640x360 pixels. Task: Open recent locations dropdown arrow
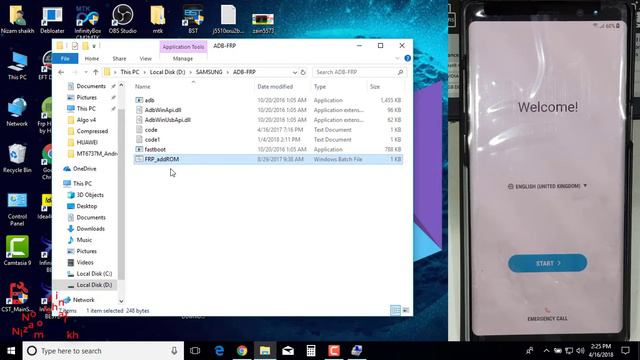click(85, 72)
